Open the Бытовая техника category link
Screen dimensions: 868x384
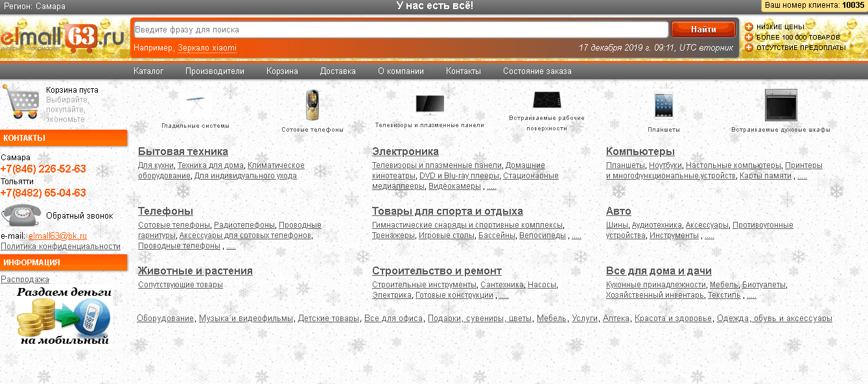(183, 152)
